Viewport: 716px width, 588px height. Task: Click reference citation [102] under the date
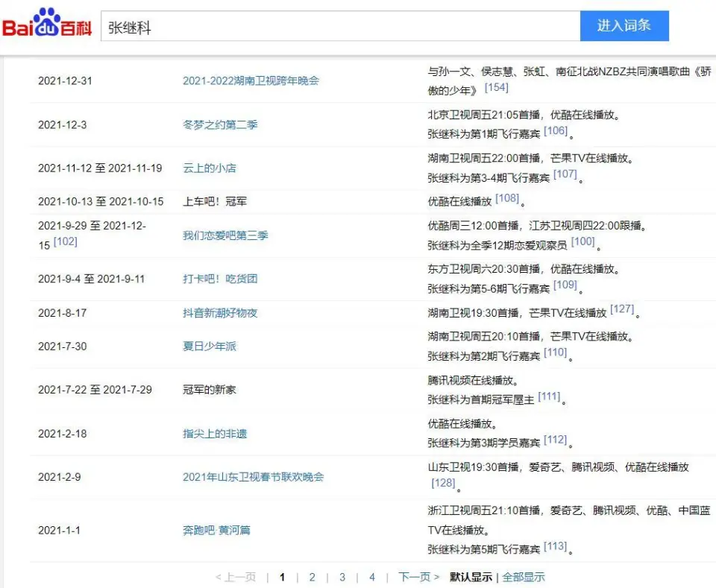tap(66, 241)
